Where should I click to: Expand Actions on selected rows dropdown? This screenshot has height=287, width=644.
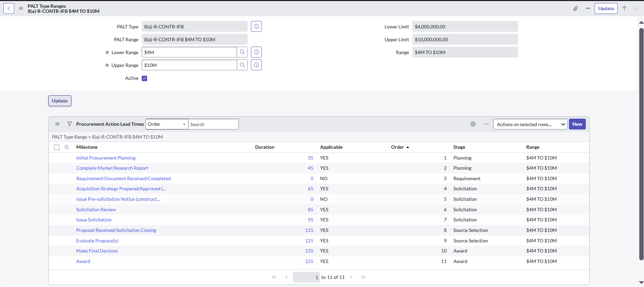coord(530,124)
